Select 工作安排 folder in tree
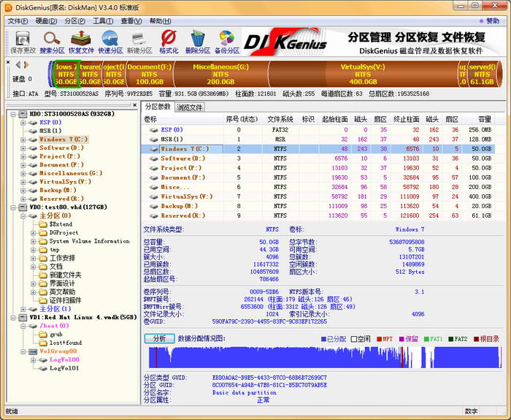The width and height of the screenshot is (511, 420). [62, 258]
